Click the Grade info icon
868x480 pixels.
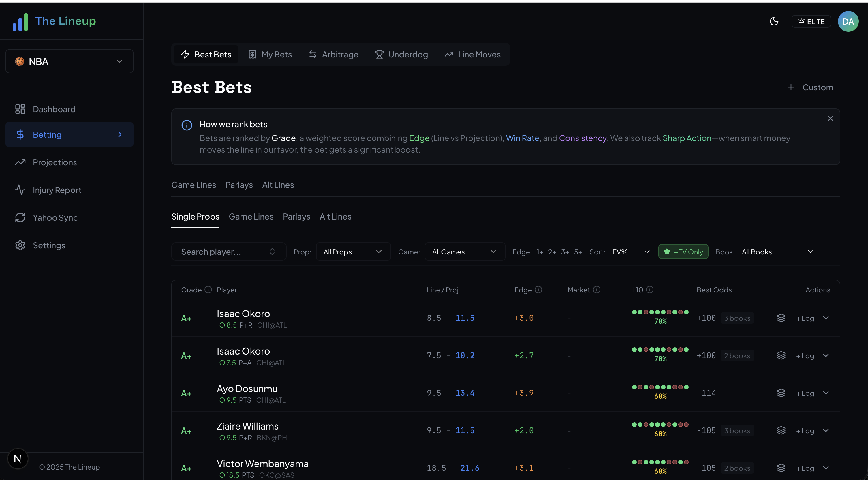[208, 290]
